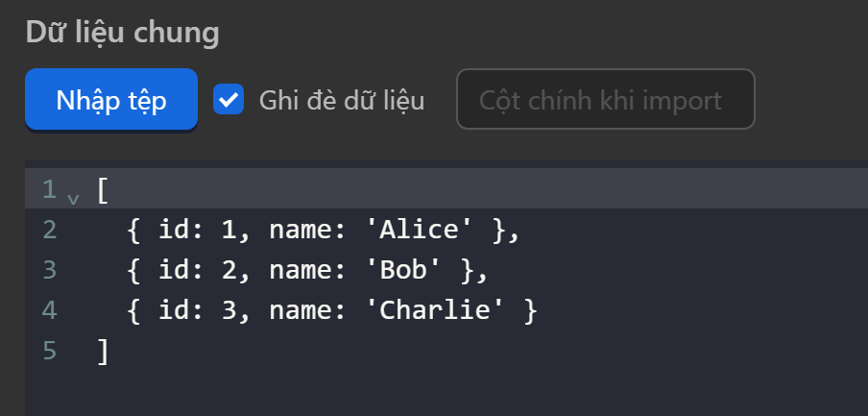This screenshot has height=416, width=868.
Task: Toggle the Ghi đè dữ liệu checkbox
Action: pyautogui.click(x=229, y=99)
